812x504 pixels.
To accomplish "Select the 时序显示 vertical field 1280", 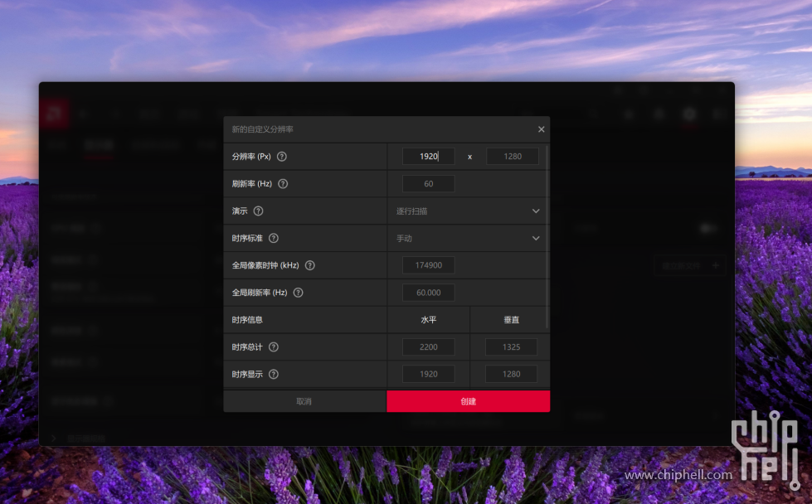I will [511, 374].
